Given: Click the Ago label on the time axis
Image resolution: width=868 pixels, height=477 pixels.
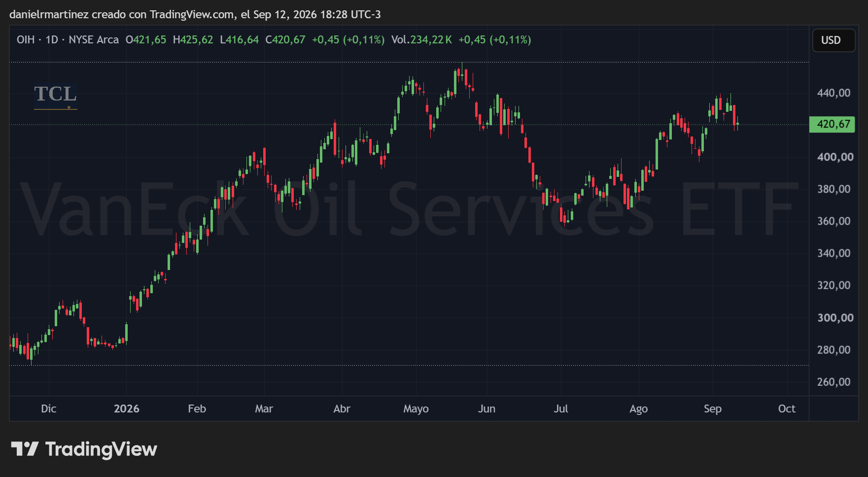Looking at the screenshot, I should (639, 409).
